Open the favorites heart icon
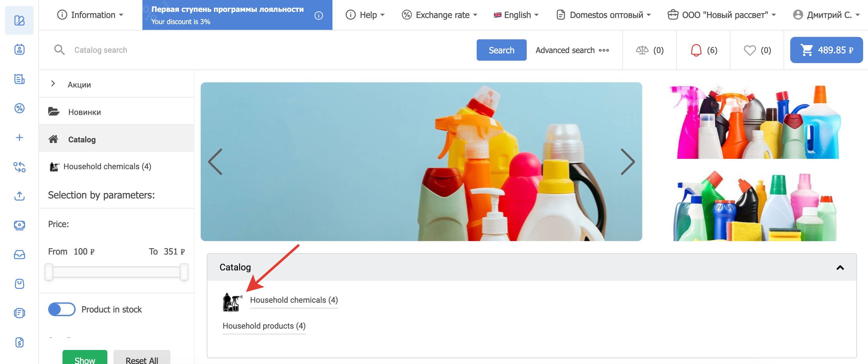 pyautogui.click(x=749, y=50)
